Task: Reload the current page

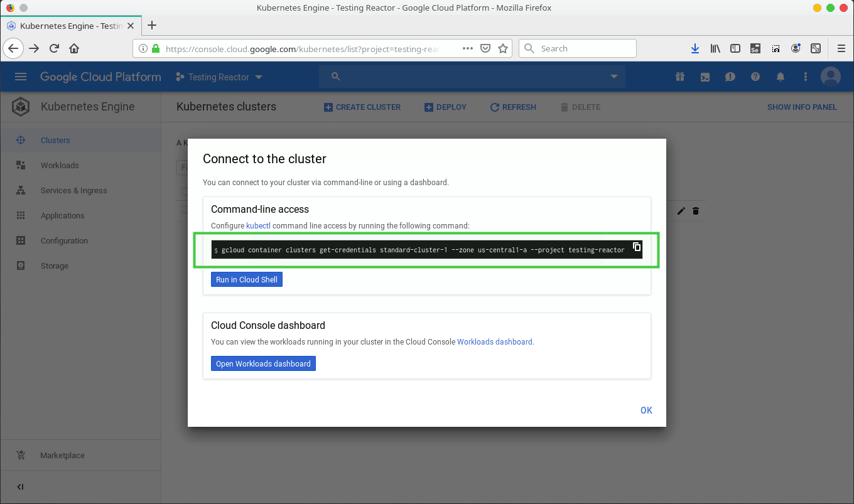Action: [54, 48]
